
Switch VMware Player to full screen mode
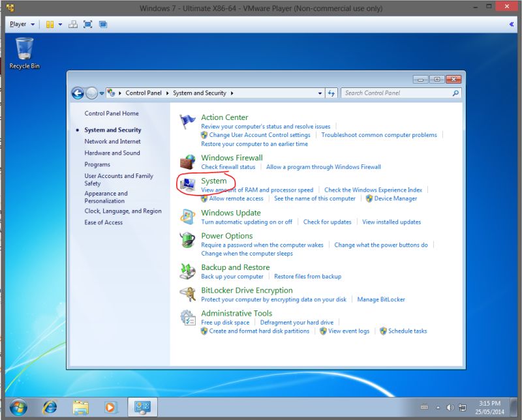89,24
